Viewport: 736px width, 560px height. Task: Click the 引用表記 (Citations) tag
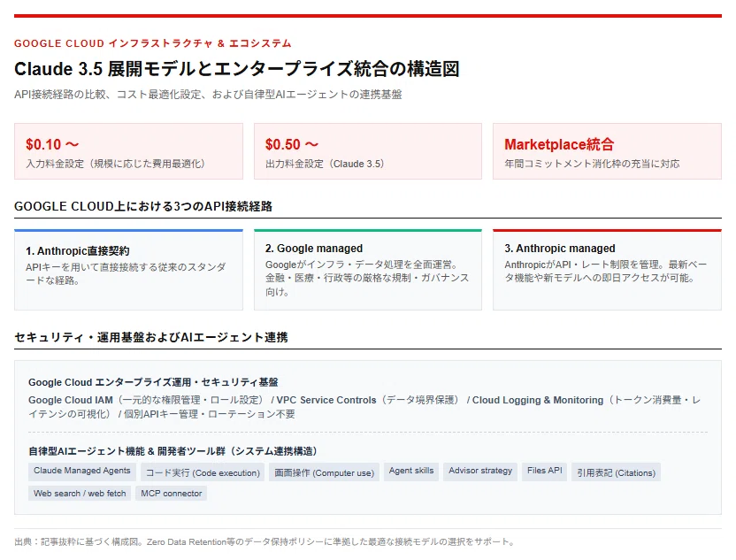(617, 472)
